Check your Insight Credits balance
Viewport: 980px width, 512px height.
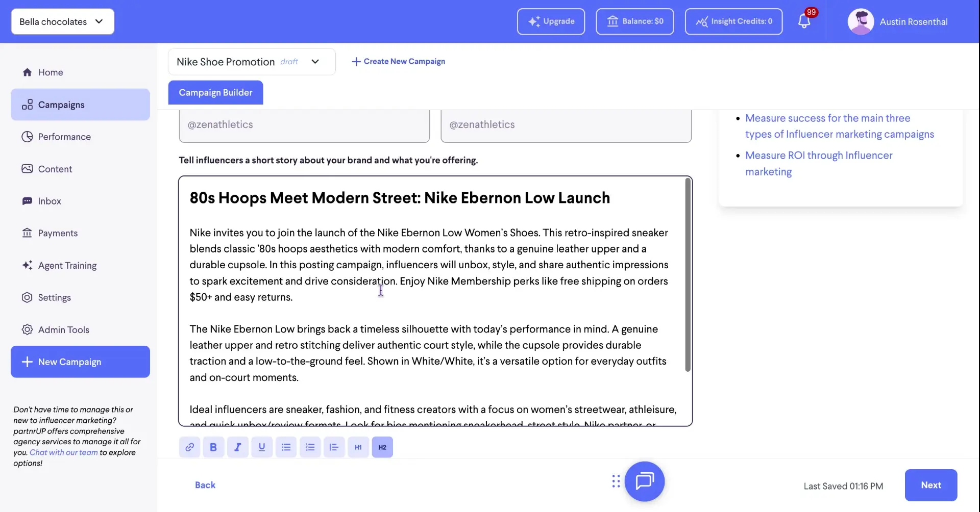tap(733, 21)
